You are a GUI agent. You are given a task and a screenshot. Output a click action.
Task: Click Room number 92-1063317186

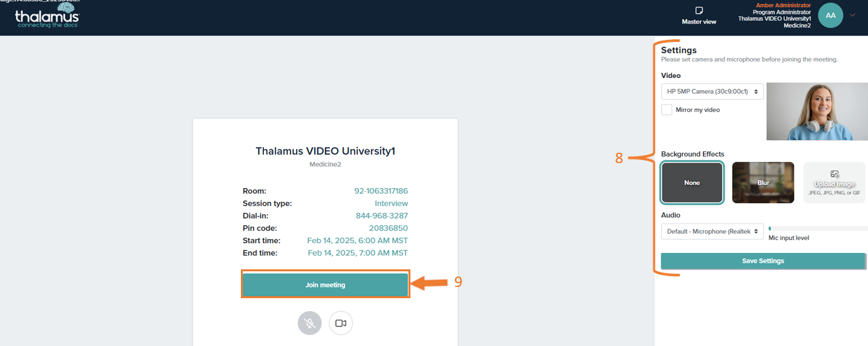pyautogui.click(x=381, y=191)
